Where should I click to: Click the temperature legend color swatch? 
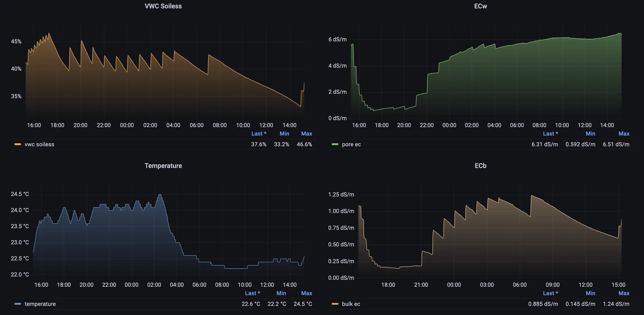(x=17, y=304)
